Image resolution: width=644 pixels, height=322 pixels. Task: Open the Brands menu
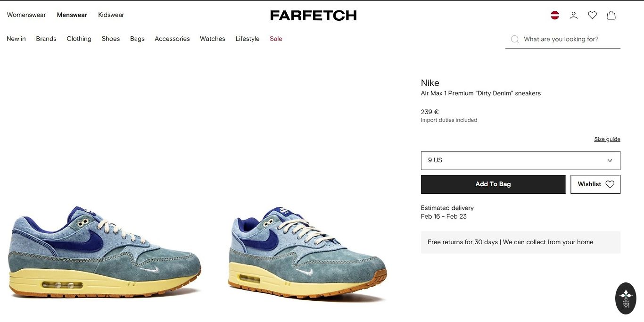point(46,39)
